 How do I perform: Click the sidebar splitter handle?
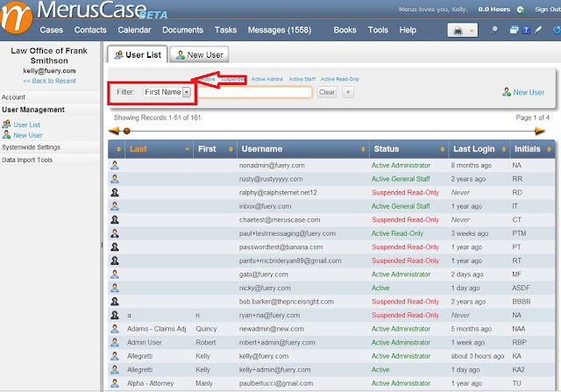coord(102,246)
